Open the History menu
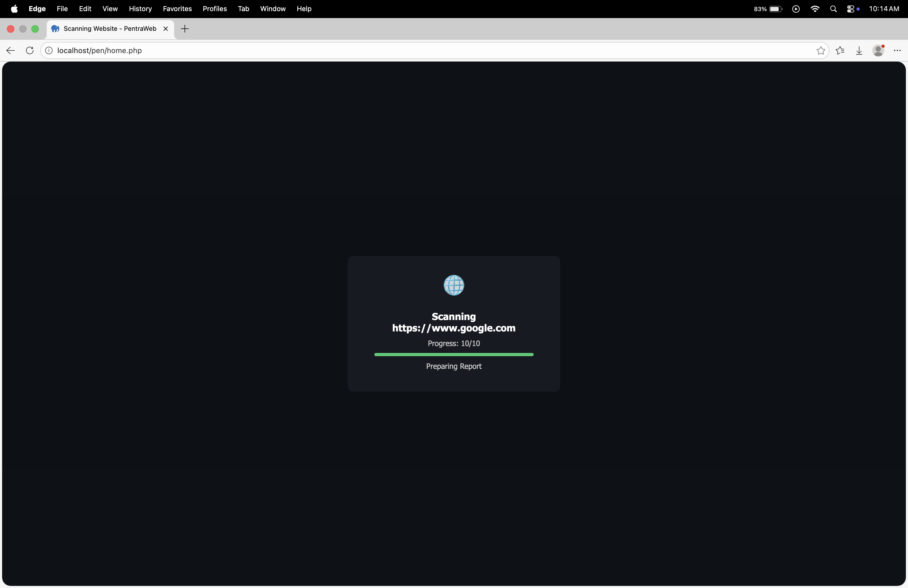The image size is (908, 588). 140,9
